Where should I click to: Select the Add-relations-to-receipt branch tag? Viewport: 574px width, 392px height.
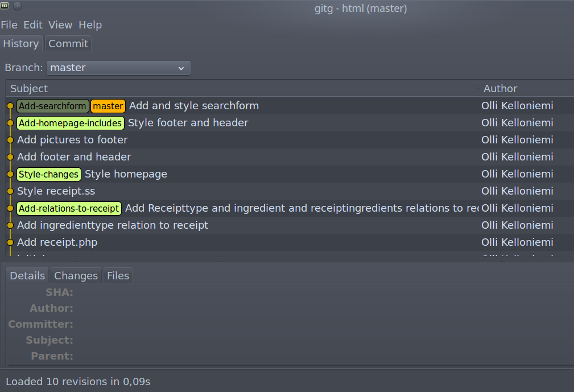click(x=69, y=208)
